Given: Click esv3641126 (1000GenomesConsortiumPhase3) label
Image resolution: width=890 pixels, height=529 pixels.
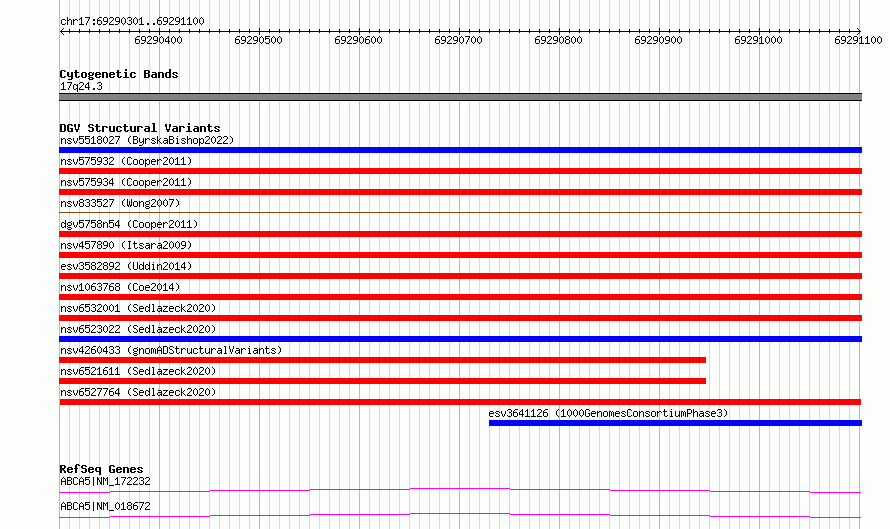Looking at the screenshot, I should click(608, 413).
